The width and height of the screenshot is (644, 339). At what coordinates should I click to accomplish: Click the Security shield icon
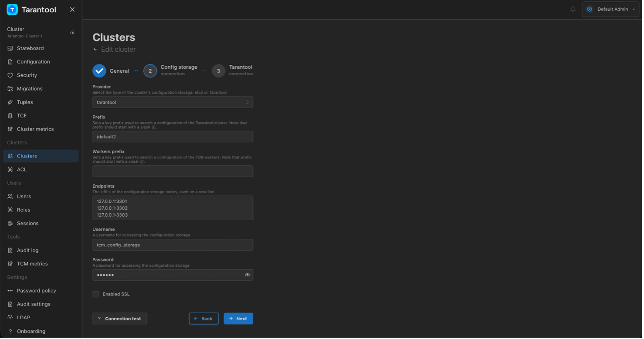(10, 75)
